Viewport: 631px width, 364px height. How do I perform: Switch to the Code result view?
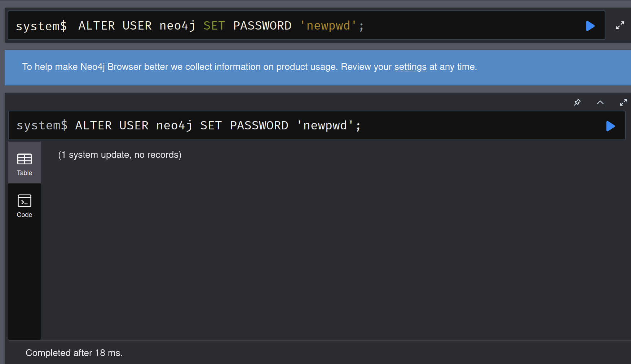click(25, 205)
